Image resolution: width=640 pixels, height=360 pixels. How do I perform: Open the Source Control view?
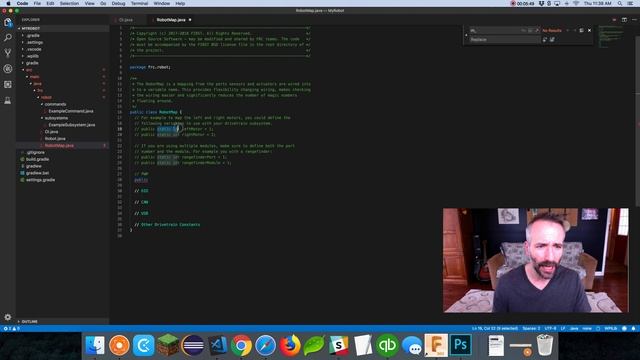coord(8,53)
